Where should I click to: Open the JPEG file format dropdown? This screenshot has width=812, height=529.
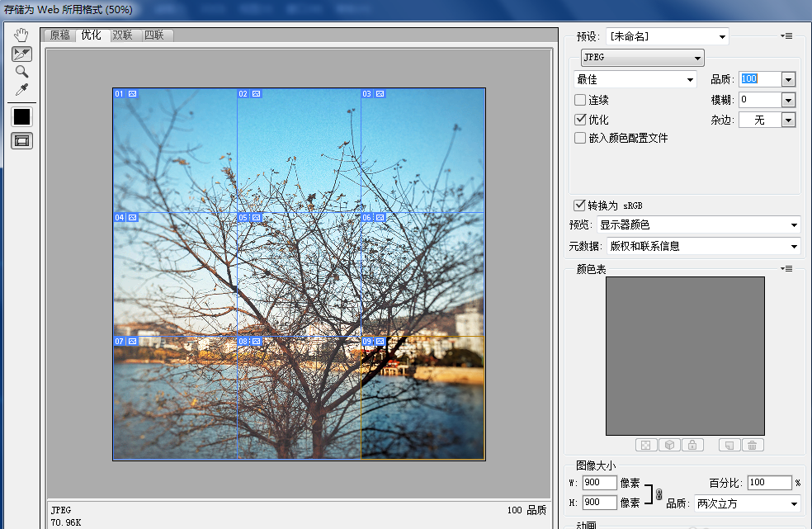pyautogui.click(x=642, y=58)
